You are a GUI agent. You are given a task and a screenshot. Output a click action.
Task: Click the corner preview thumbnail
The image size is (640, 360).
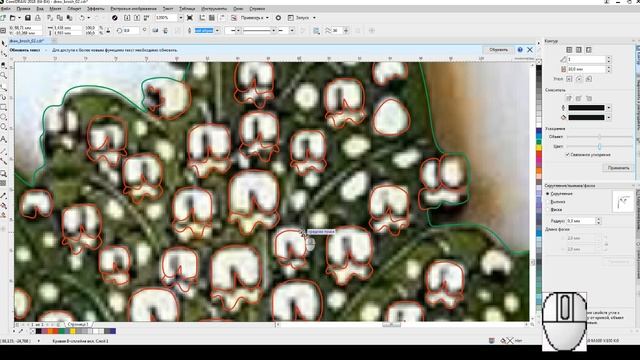(x=622, y=201)
